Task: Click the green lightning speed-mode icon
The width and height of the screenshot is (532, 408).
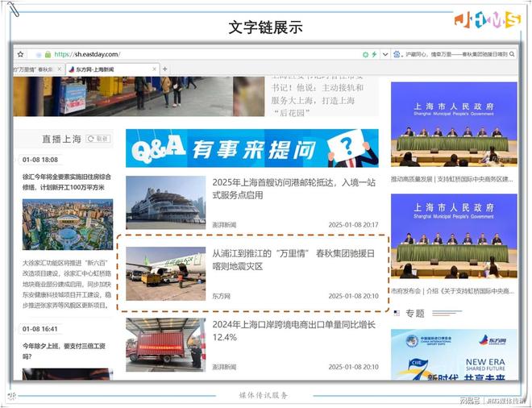Action: pyautogui.click(x=374, y=54)
